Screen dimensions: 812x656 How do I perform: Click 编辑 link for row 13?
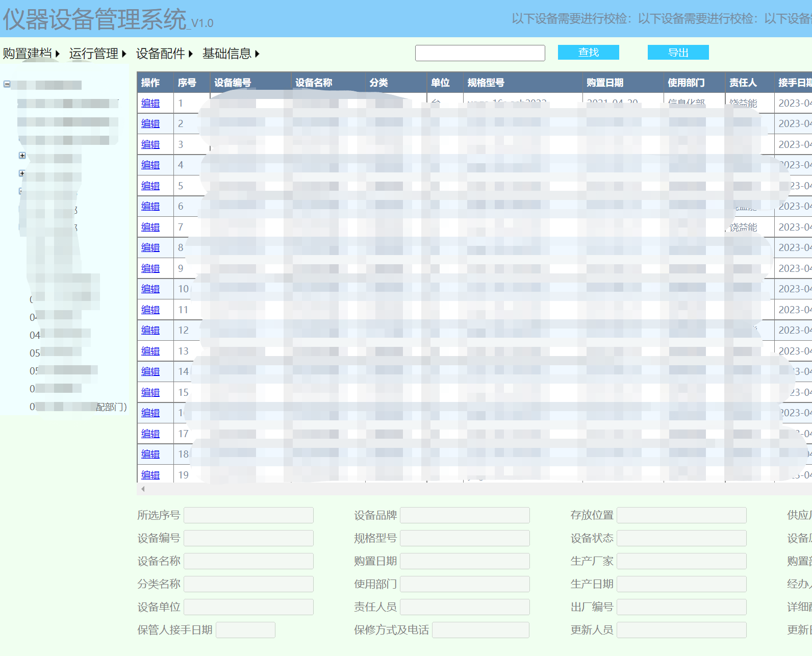(150, 351)
